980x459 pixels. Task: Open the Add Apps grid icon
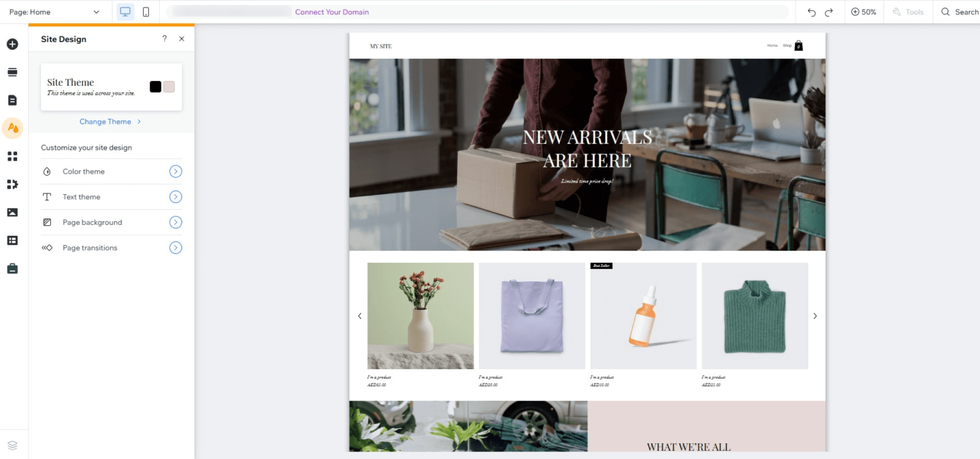tap(12, 157)
